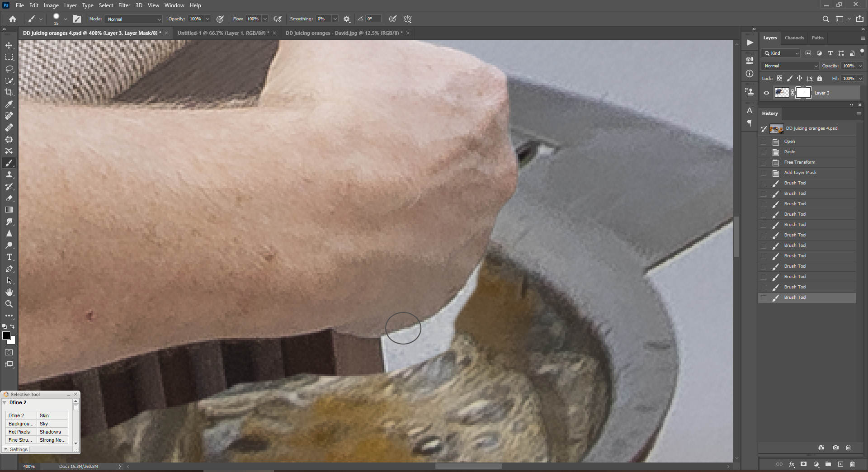The image size is (868, 472).
Task: Click the Actions play panel icon
Action: 750,42
